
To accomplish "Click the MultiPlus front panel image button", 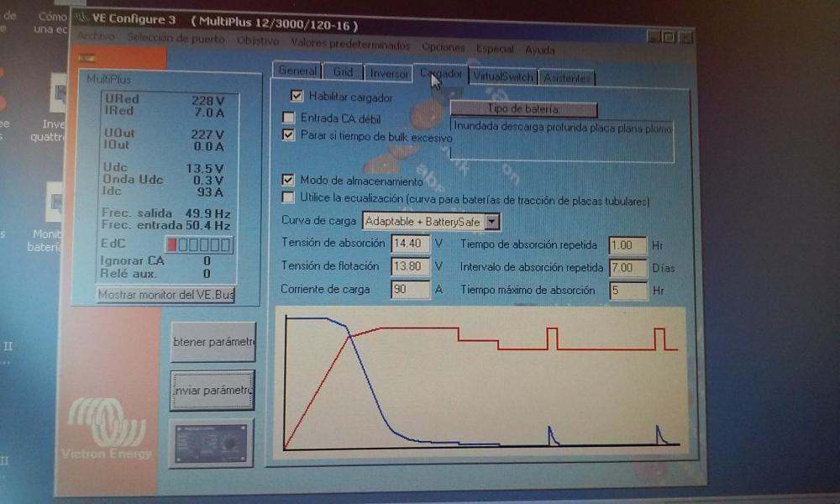I will coord(212,444).
